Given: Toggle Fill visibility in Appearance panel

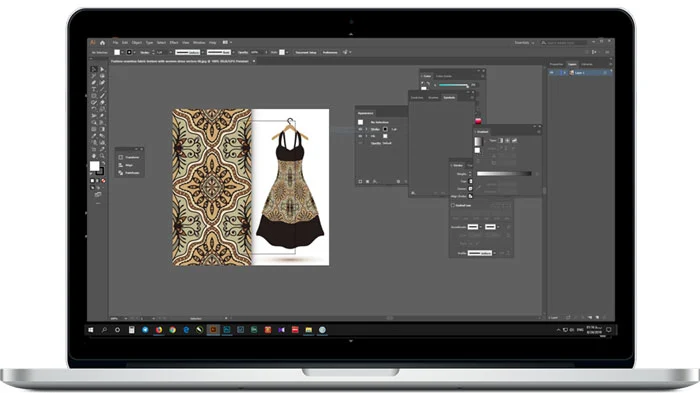Looking at the screenshot, I should (x=360, y=136).
